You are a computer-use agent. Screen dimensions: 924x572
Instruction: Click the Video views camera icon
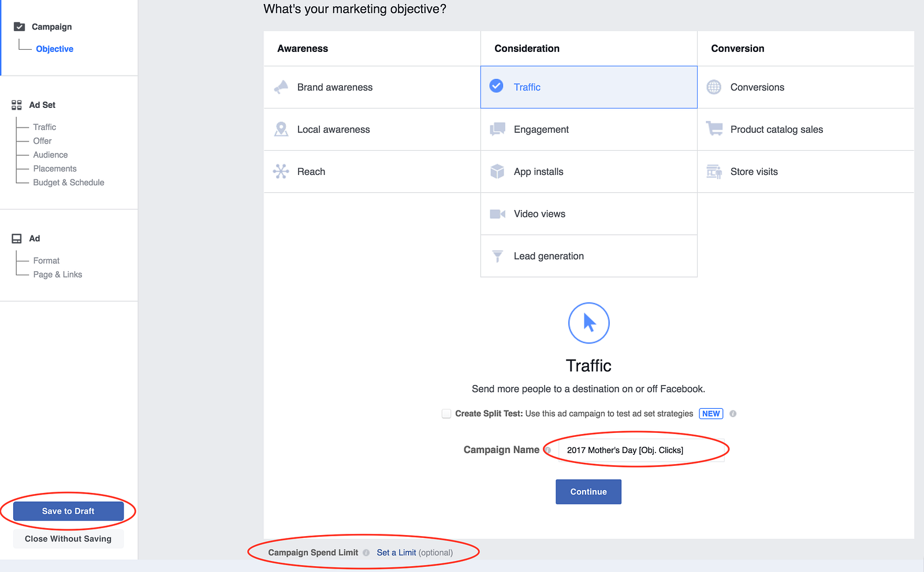(497, 214)
